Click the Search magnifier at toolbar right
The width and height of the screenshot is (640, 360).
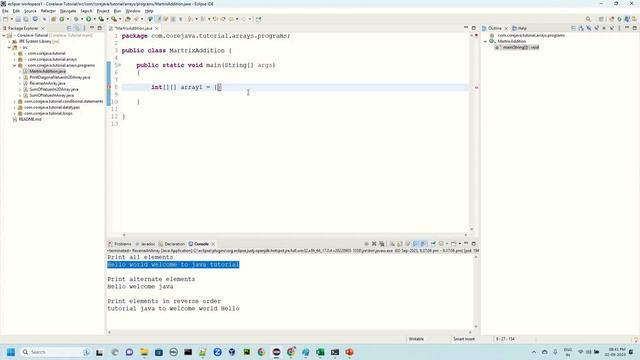(x=588, y=19)
